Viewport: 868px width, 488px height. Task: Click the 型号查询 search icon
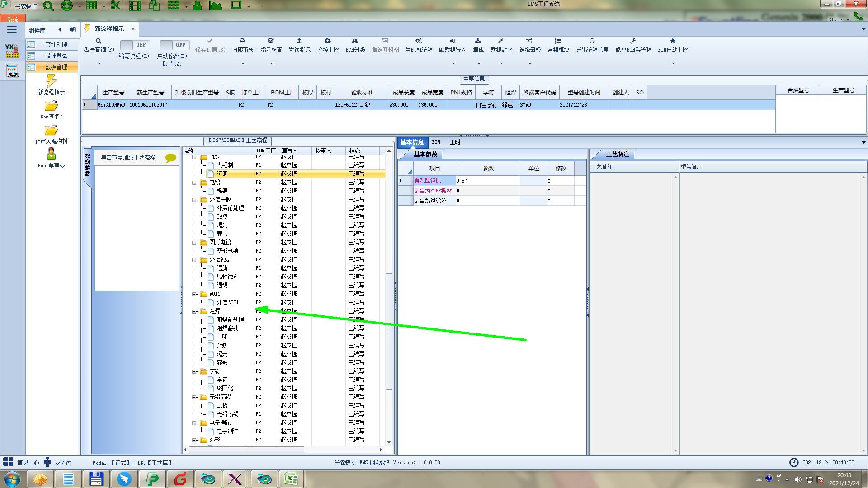tap(99, 41)
